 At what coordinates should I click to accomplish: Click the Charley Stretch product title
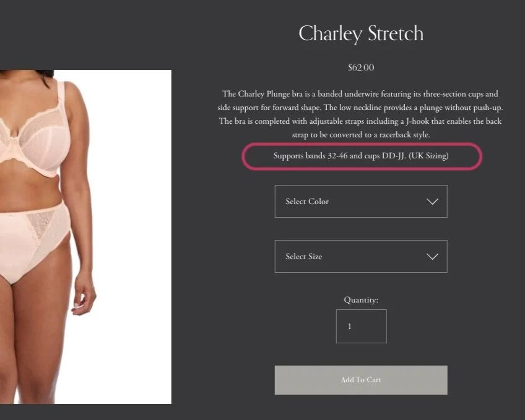point(361,34)
